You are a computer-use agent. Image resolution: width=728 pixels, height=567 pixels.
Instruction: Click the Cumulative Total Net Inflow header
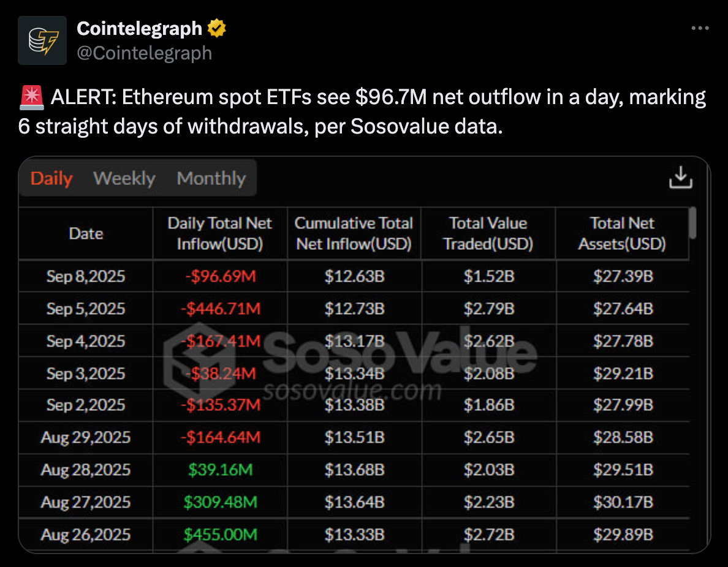pos(354,233)
